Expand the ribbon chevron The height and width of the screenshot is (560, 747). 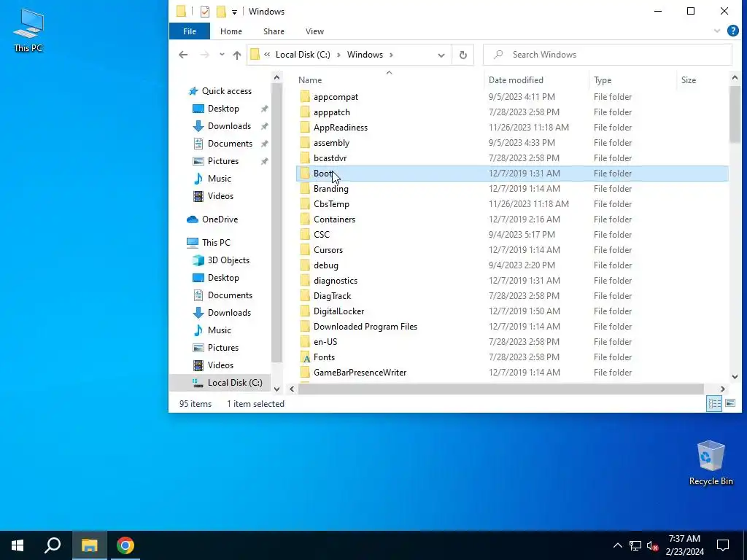click(x=716, y=31)
